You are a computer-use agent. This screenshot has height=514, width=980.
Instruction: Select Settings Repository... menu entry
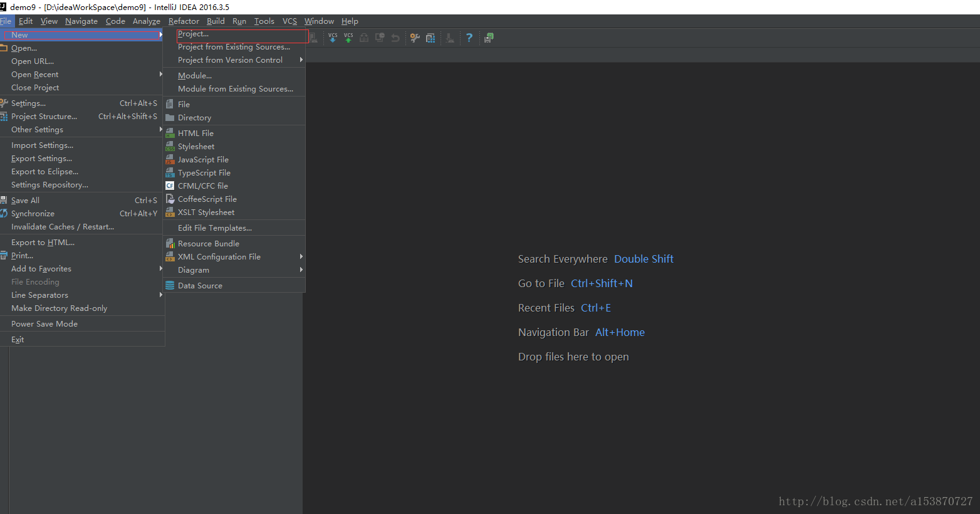coord(82,185)
